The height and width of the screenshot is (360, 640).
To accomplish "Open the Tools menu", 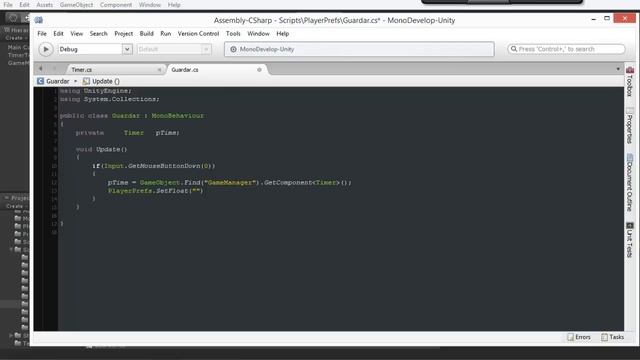I will point(233,33).
